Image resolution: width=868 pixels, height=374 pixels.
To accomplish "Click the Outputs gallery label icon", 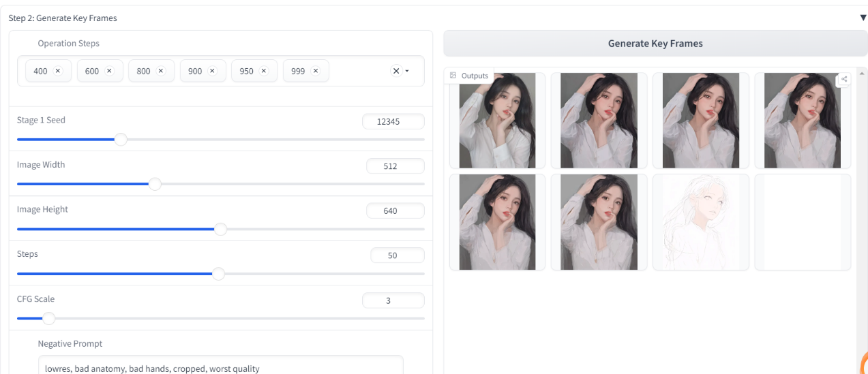I will coord(453,76).
